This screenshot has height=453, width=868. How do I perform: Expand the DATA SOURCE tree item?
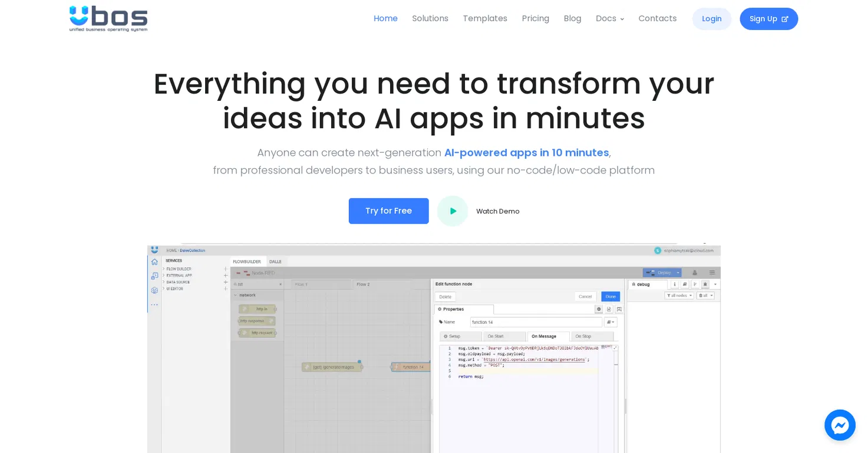tap(164, 282)
